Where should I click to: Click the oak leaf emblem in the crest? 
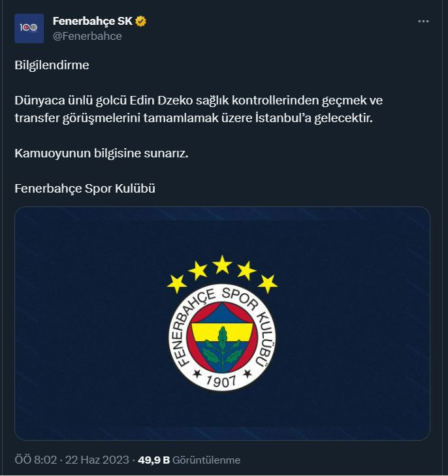222,347
